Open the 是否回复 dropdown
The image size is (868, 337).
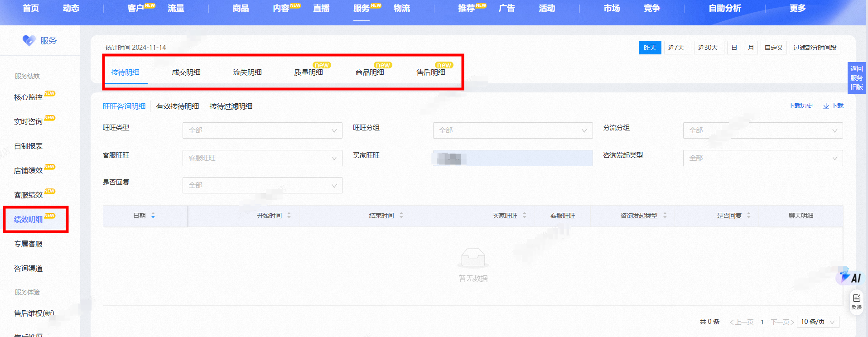pyautogui.click(x=262, y=185)
